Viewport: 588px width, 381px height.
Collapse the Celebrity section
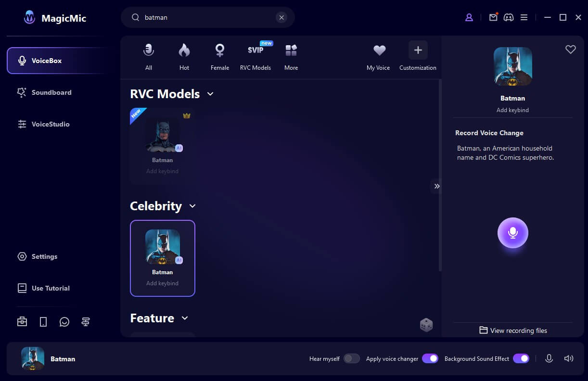tap(192, 206)
